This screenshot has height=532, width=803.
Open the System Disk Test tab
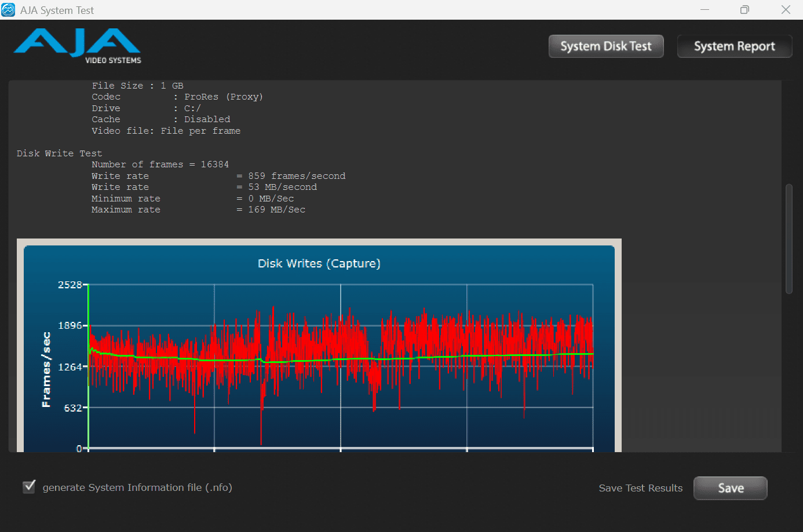click(606, 46)
